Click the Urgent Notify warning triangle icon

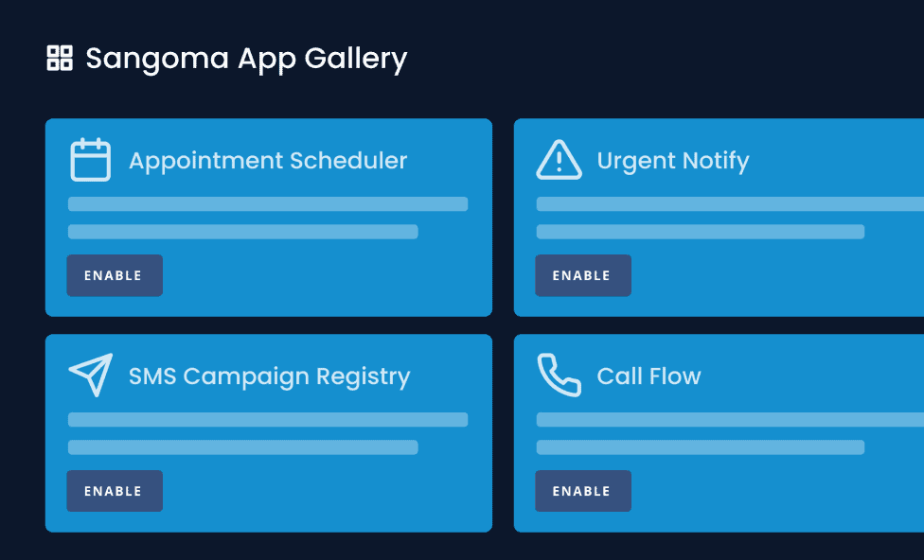pyautogui.click(x=559, y=160)
